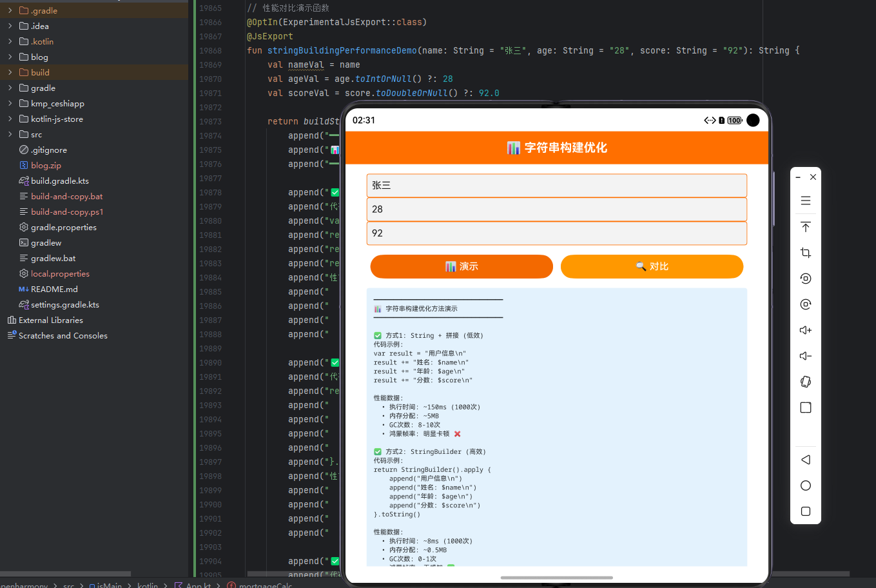Select gradlew.bat in project tree

click(53, 258)
